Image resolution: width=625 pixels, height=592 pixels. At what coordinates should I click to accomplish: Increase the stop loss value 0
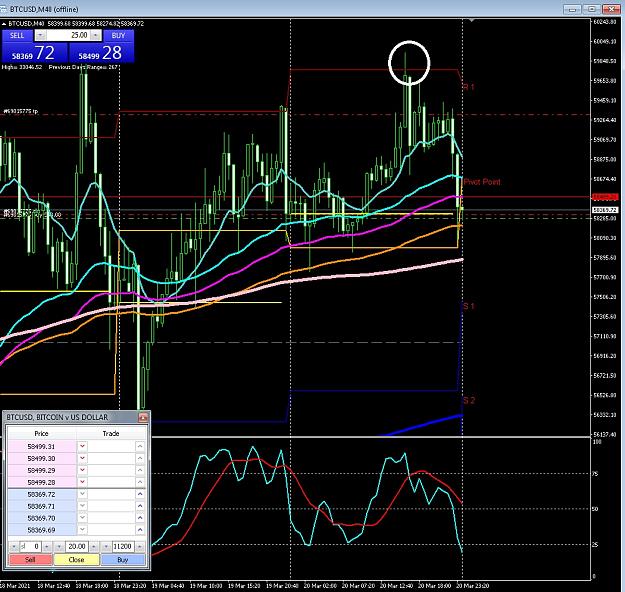[x=47, y=547]
